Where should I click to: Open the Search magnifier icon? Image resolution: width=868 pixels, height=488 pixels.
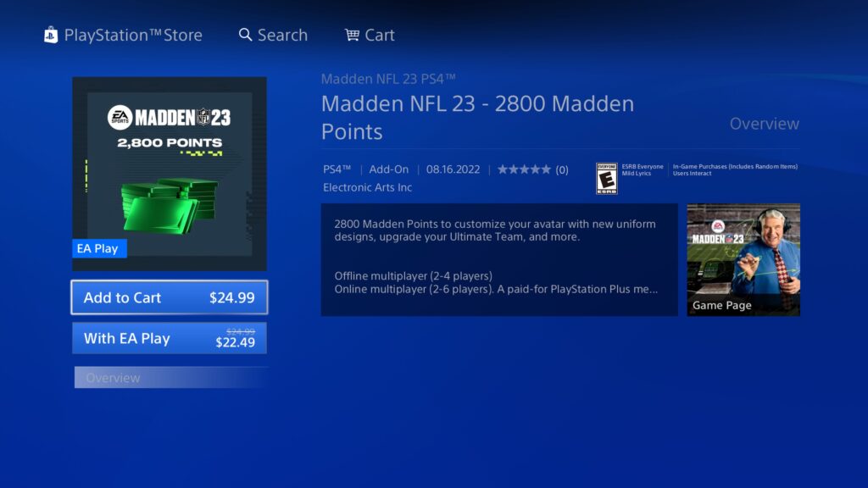click(245, 35)
